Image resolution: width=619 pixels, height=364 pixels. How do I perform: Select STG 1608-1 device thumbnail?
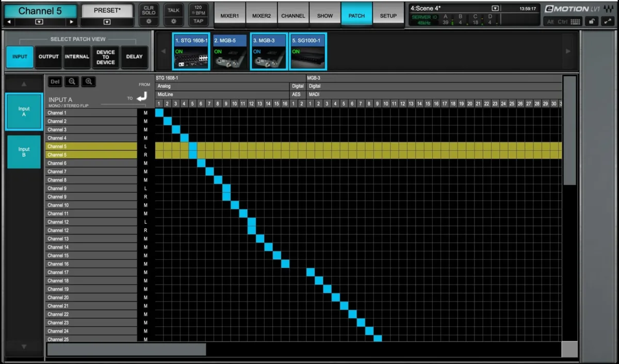click(191, 51)
